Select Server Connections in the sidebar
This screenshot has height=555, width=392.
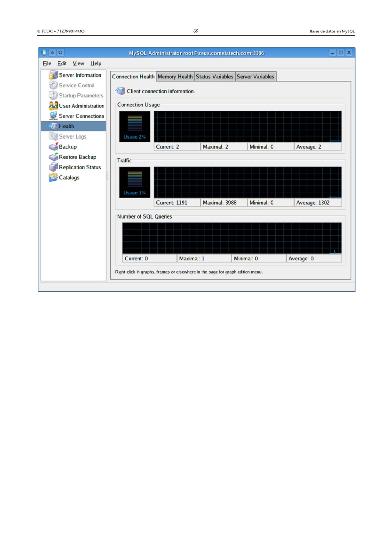[81, 116]
